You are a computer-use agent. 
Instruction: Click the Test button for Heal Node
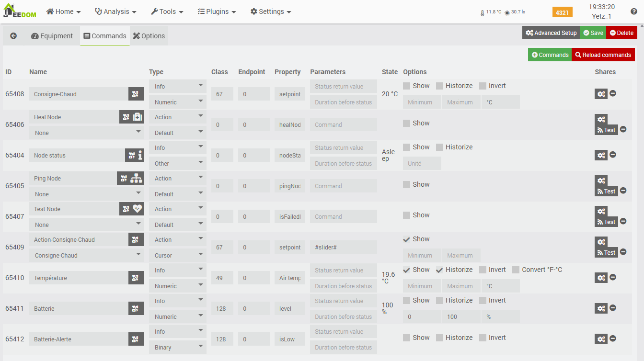[x=606, y=130]
